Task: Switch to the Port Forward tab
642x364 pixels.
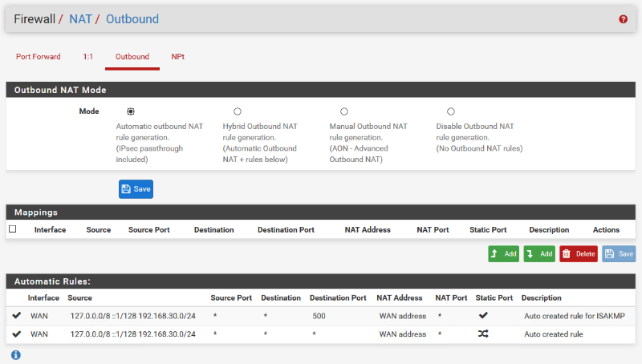Action: click(39, 57)
